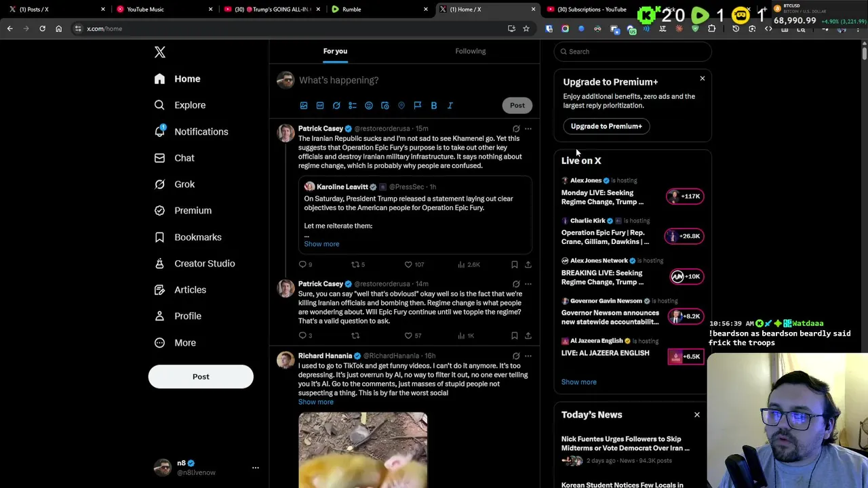Add a GIF to the new post
This screenshot has height=488, width=868.
320,105
